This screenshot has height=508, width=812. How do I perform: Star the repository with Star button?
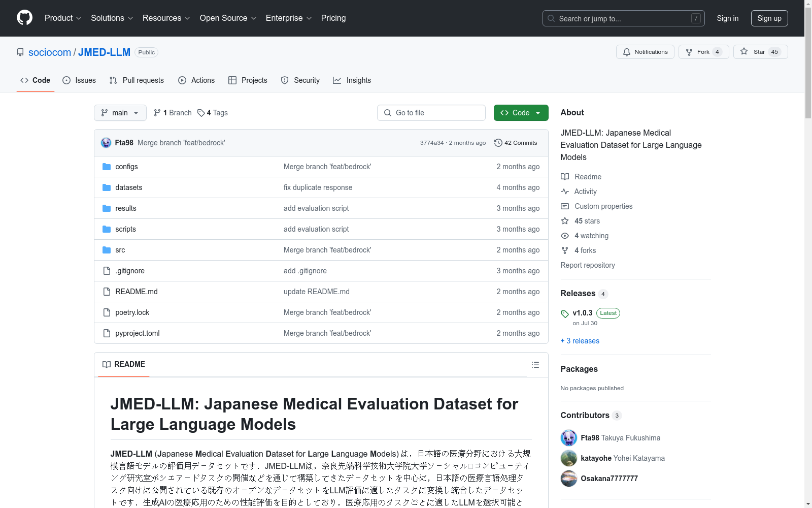[x=760, y=52]
